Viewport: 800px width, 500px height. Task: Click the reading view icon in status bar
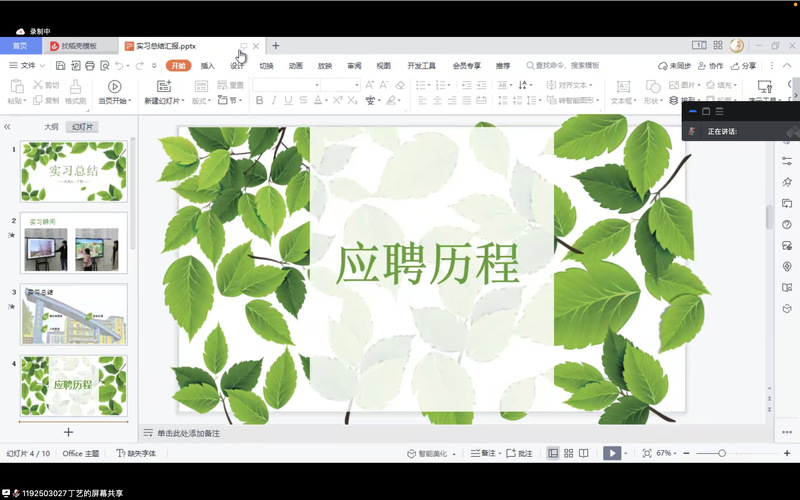point(583,453)
